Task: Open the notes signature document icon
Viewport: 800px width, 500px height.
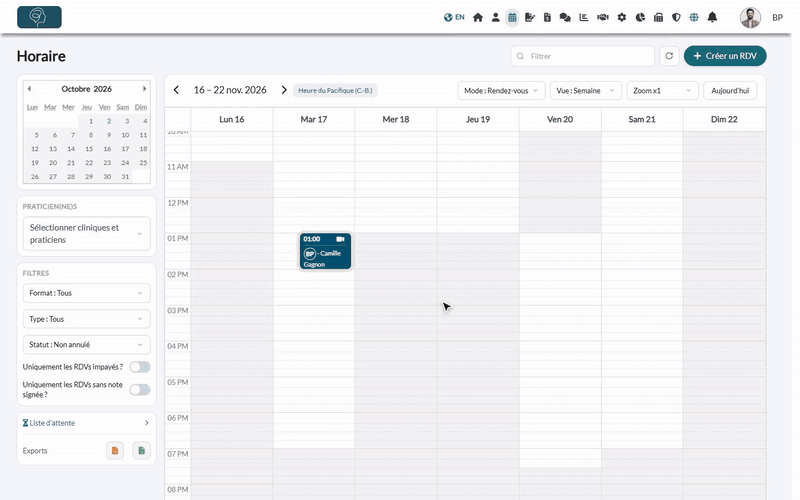Action: point(530,17)
